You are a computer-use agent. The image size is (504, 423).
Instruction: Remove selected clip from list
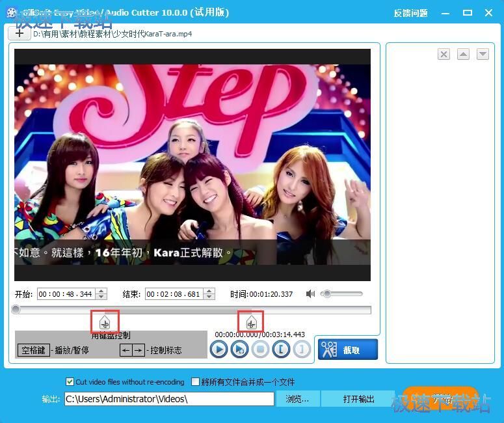(444, 54)
